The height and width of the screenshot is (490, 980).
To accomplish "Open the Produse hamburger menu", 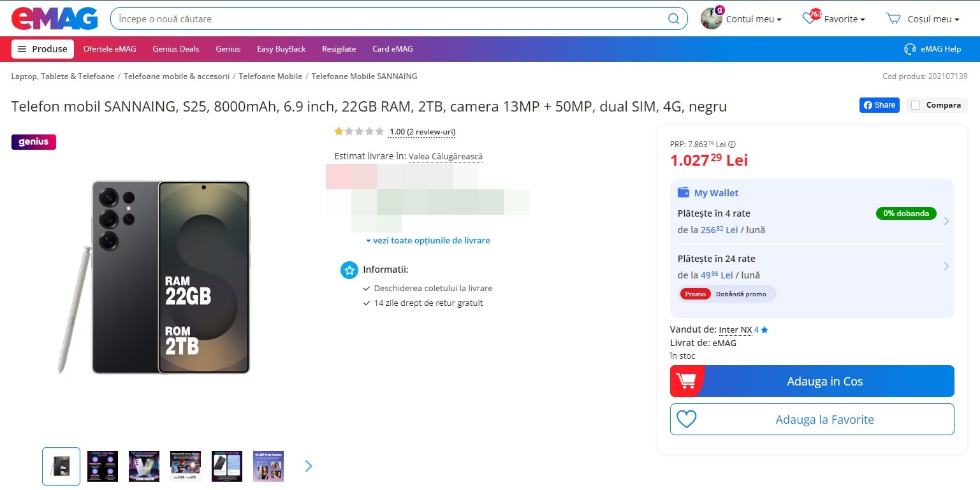I will pyautogui.click(x=43, y=49).
